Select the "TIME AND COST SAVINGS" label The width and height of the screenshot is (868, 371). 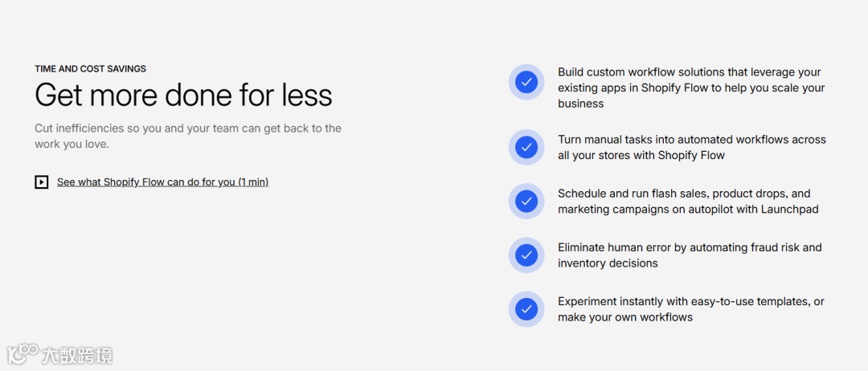point(90,68)
